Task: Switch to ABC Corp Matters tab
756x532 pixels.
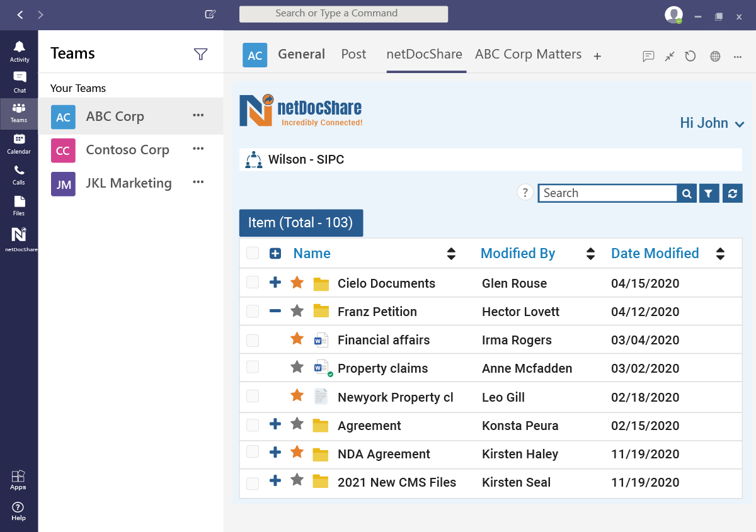Action: click(528, 54)
